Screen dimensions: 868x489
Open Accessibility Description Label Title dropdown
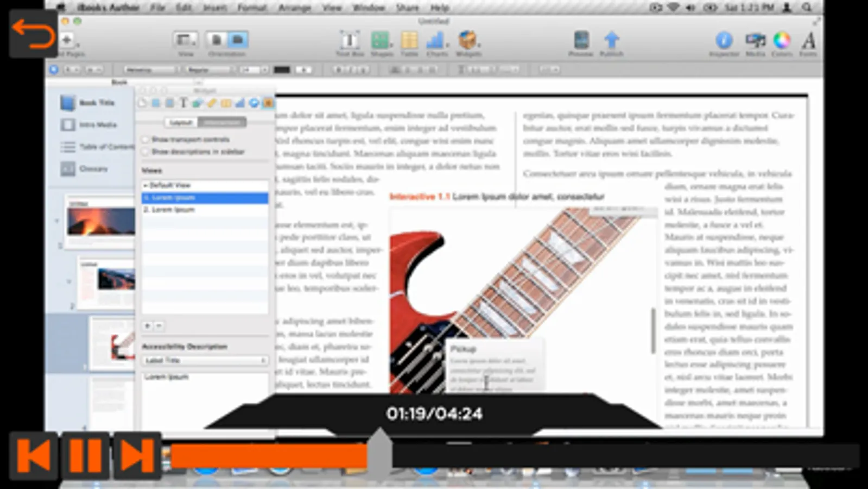[205, 360]
